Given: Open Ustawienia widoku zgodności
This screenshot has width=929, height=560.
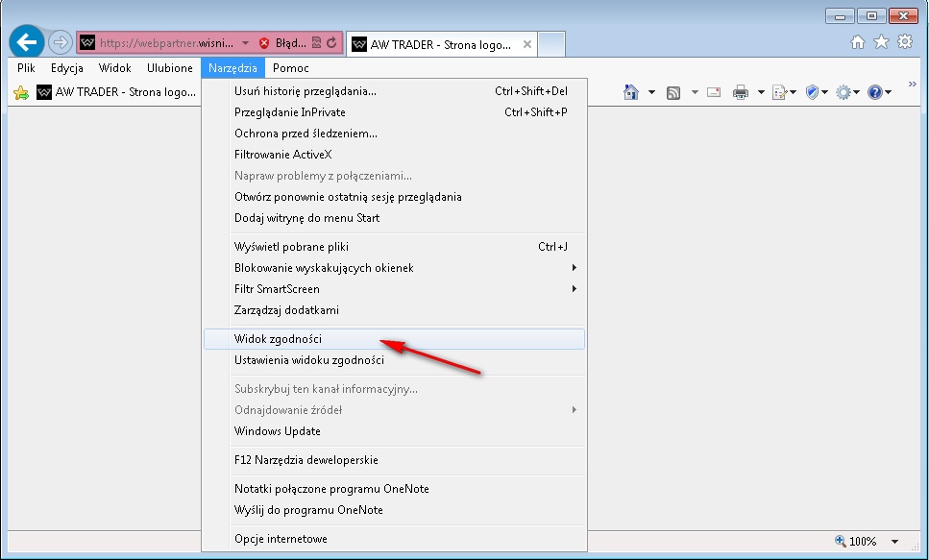Looking at the screenshot, I should pyautogui.click(x=394, y=360).
